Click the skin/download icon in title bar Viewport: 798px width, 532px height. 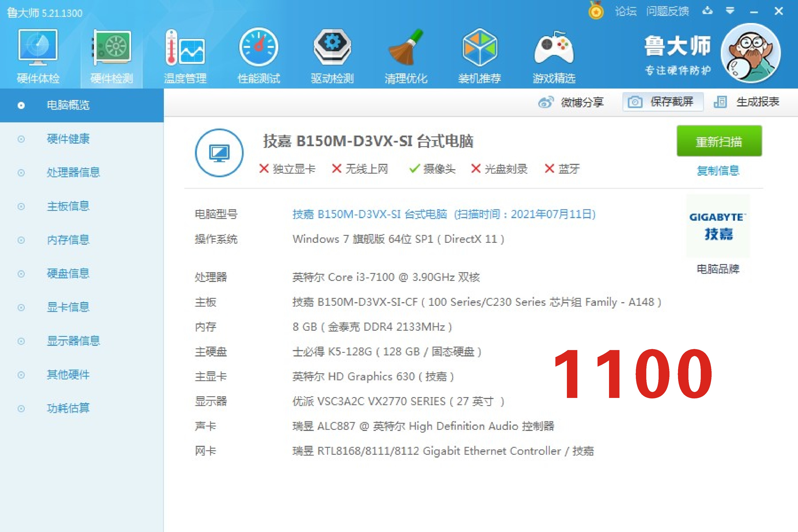tap(707, 11)
